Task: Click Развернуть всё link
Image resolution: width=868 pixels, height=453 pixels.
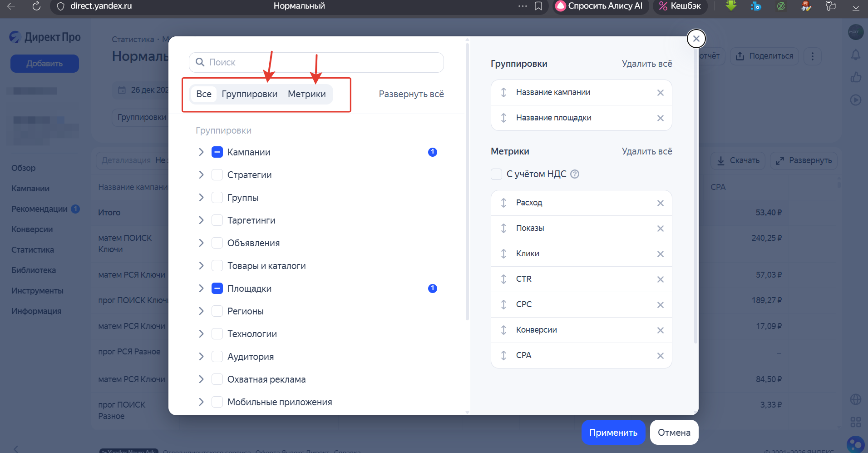Action: pos(411,94)
